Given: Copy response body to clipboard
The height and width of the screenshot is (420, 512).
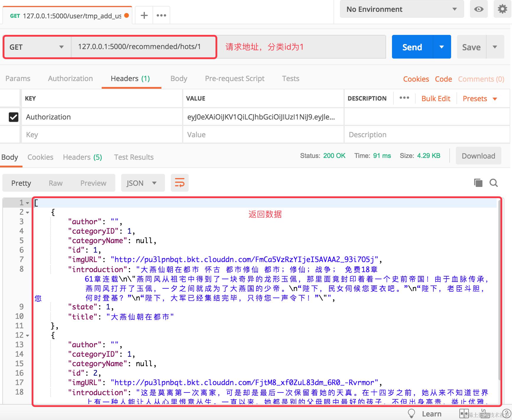Looking at the screenshot, I should pyautogui.click(x=478, y=183).
